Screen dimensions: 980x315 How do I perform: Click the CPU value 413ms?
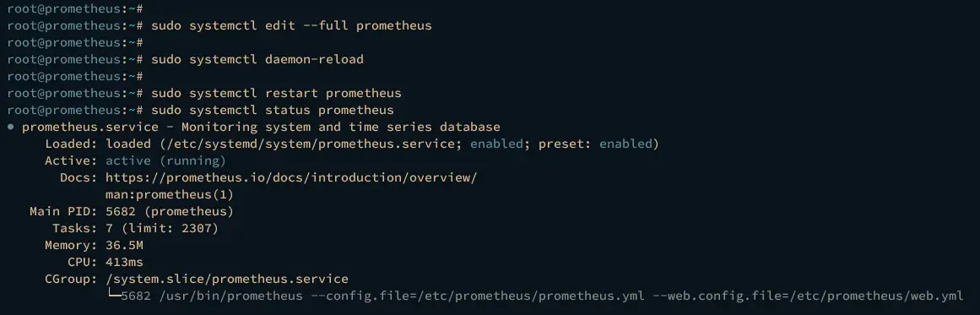coord(124,262)
